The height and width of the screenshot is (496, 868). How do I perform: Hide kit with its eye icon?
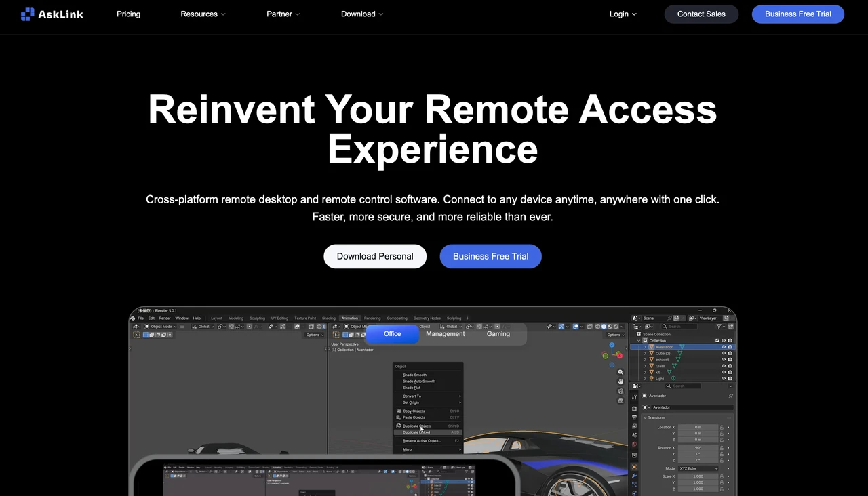point(724,372)
